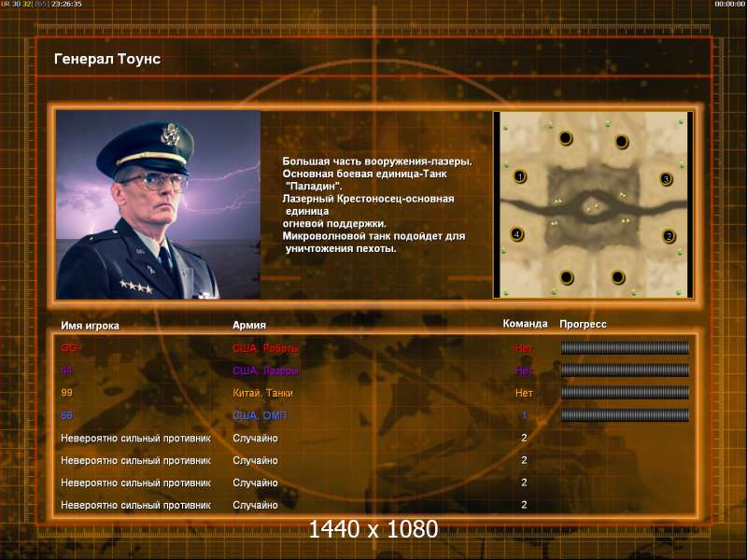This screenshot has height=560, width=747.
Task: Click player name 99
Action: click(x=66, y=392)
